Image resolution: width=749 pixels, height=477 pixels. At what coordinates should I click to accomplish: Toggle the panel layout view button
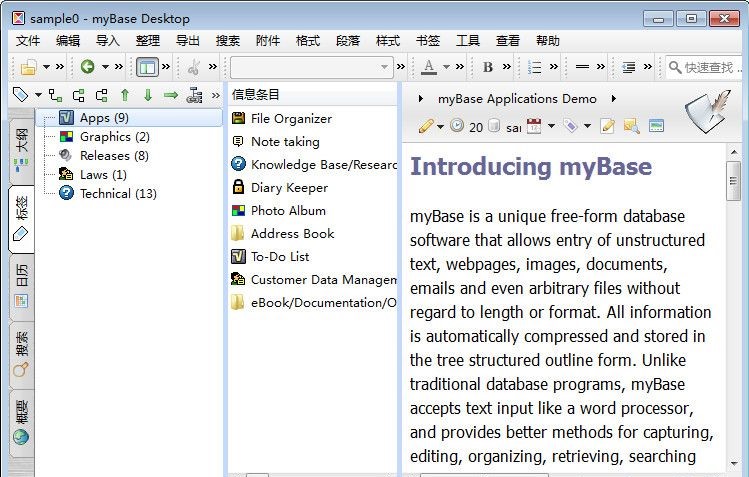(147, 67)
